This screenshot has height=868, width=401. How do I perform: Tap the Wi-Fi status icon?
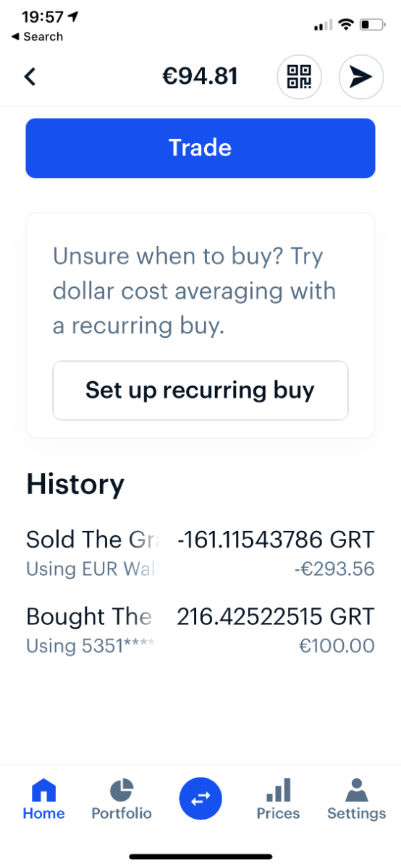(x=346, y=25)
